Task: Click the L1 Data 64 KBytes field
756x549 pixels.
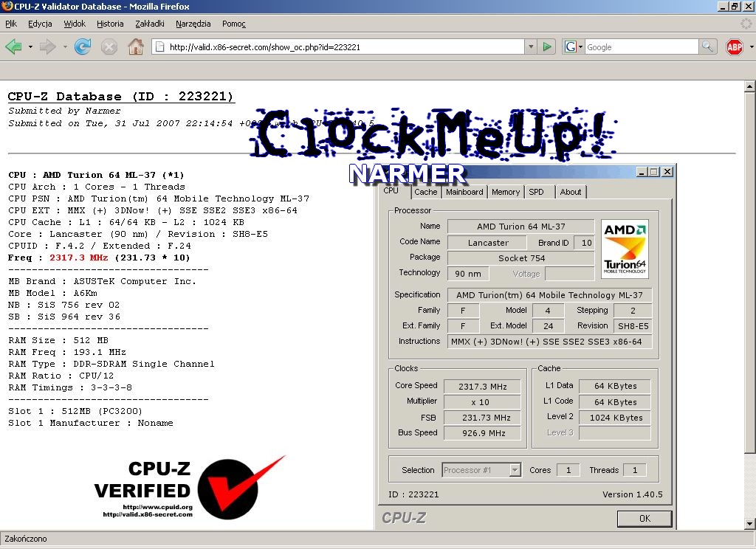Action: [x=615, y=386]
